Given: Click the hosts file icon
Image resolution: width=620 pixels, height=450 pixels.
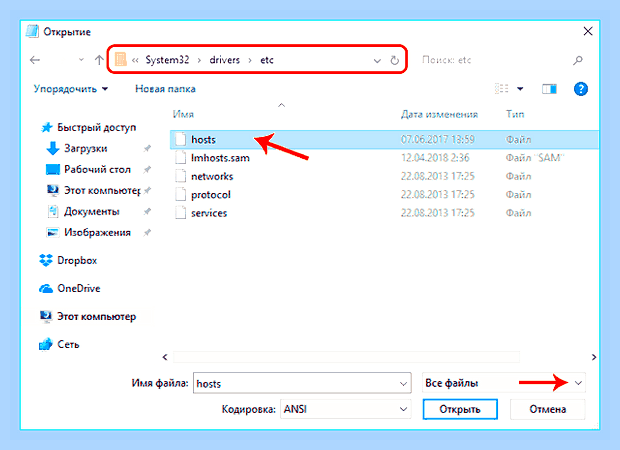Looking at the screenshot, I should click(180, 139).
